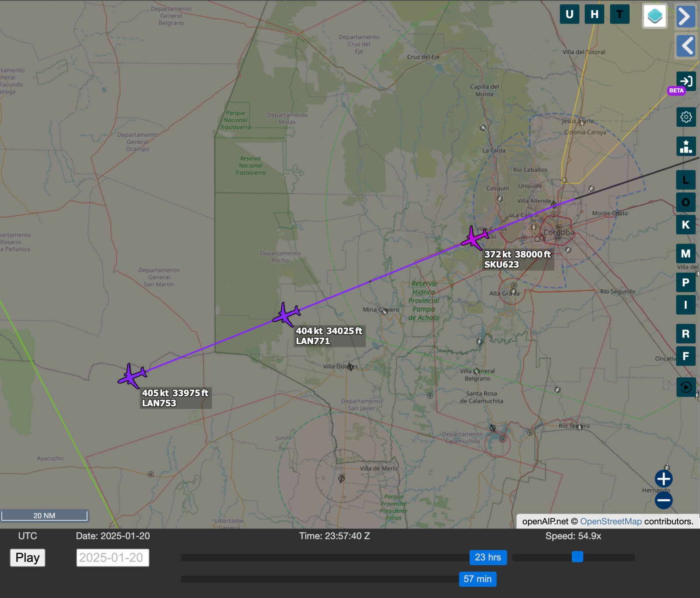Screen dimensions: 700x598
Task: Click the replay history icon
Action: pyautogui.click(x=686, y=387)
